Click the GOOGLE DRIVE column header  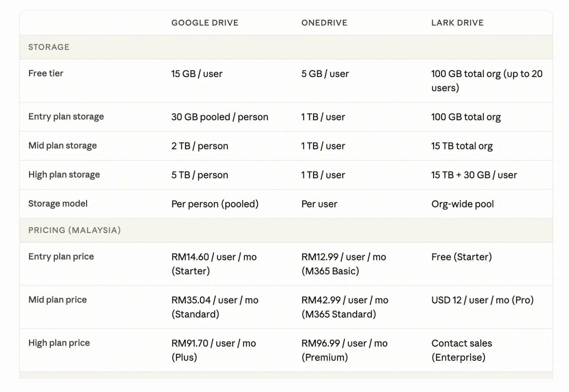pos(205,23)
